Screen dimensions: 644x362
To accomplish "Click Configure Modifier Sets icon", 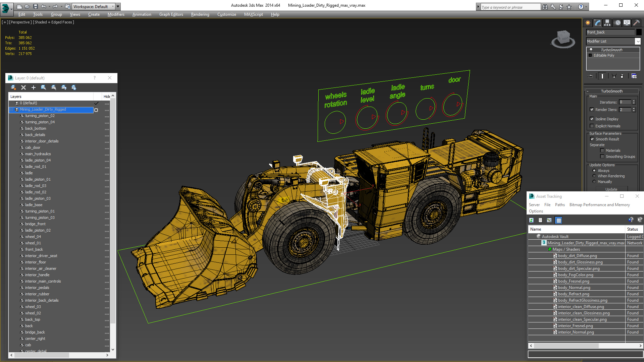I will tap(634, 76).
